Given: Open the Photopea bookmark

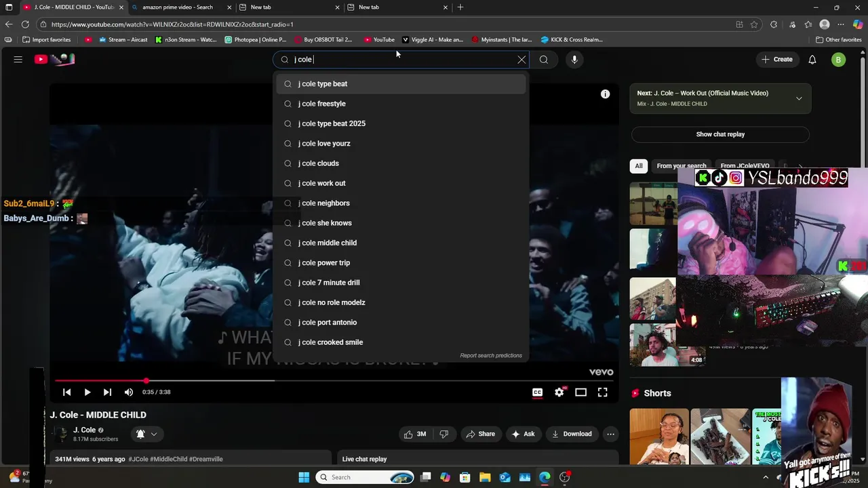Looking at the screenshot, I should pos(256,40).
